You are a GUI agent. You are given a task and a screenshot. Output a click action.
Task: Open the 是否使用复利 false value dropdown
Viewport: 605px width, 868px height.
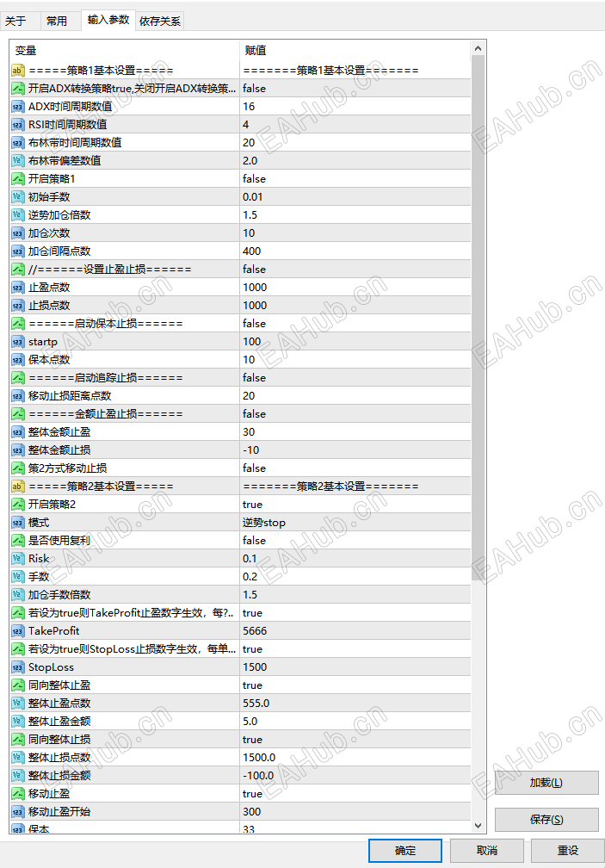point(355,540)
